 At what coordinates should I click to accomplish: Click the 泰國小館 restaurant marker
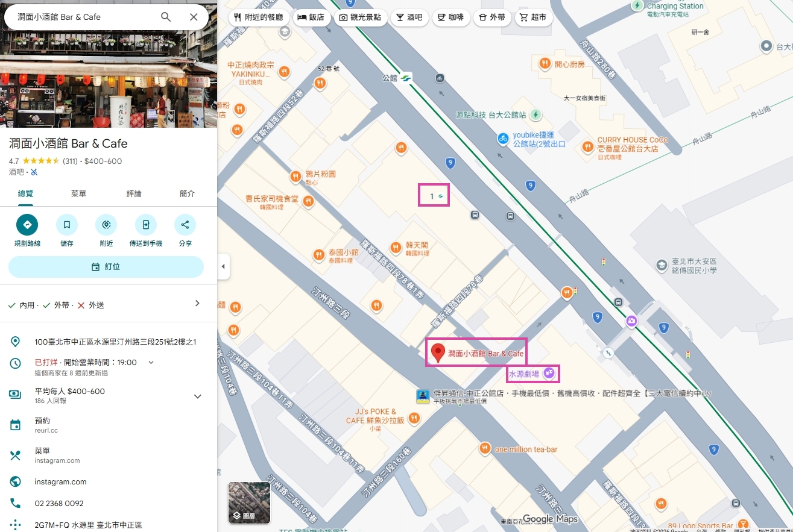pyautogui.click(x=319, y=255)
